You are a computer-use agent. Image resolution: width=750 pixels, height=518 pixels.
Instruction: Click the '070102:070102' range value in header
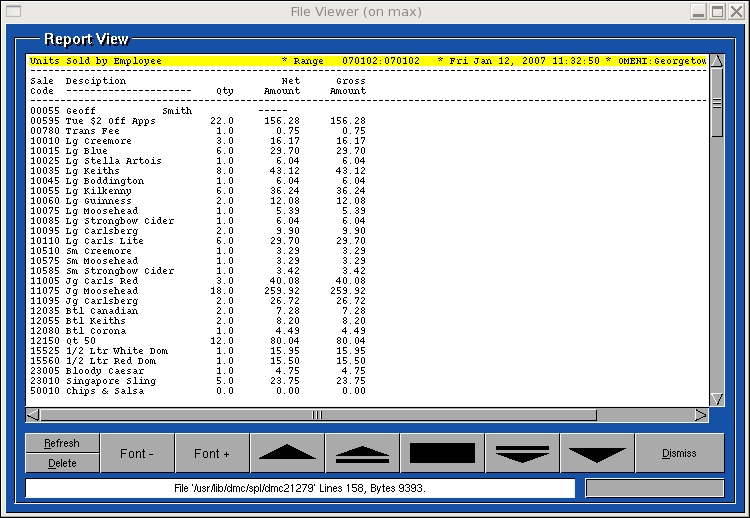pos(381,61)
